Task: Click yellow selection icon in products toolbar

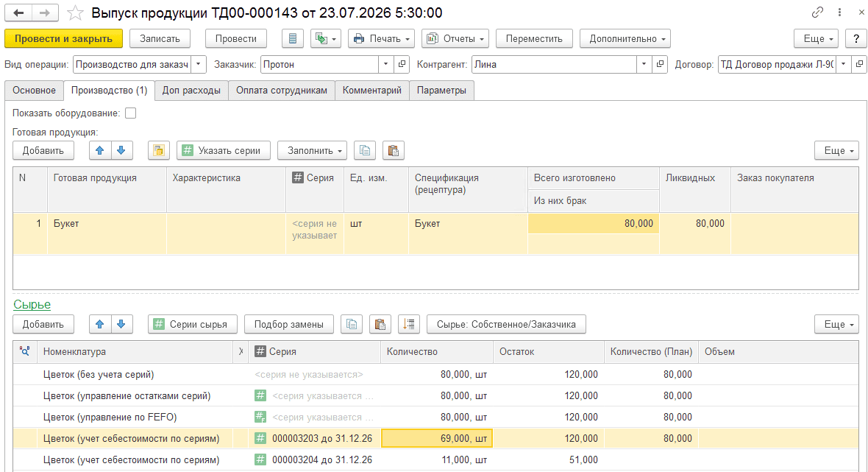Action: pos(159,151)
